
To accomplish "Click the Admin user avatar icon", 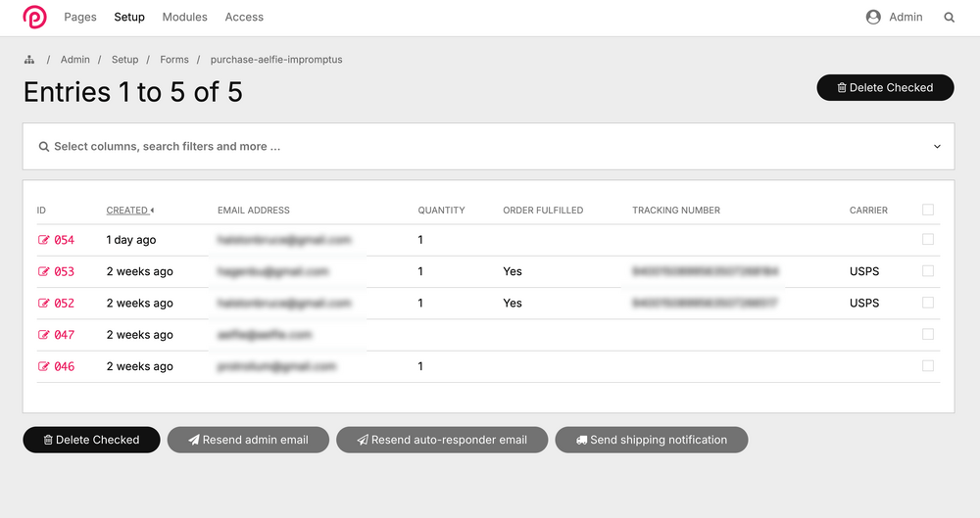I will click(x=873, y=17).
